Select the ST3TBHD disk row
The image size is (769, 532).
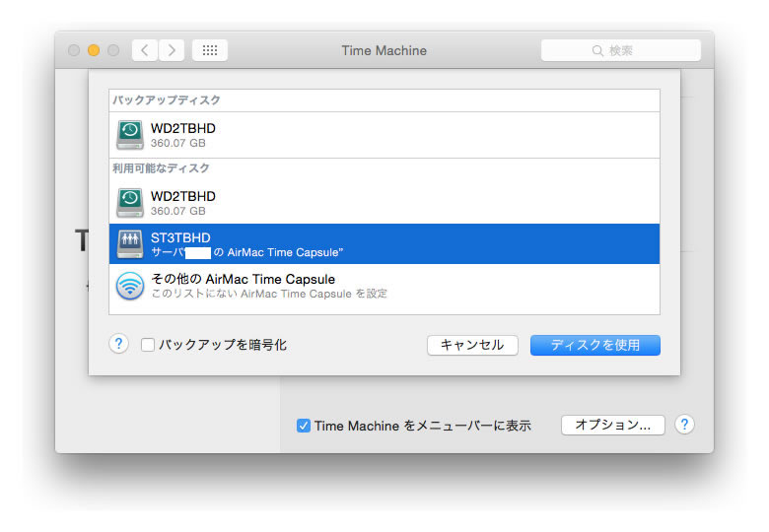coord(384,244)
